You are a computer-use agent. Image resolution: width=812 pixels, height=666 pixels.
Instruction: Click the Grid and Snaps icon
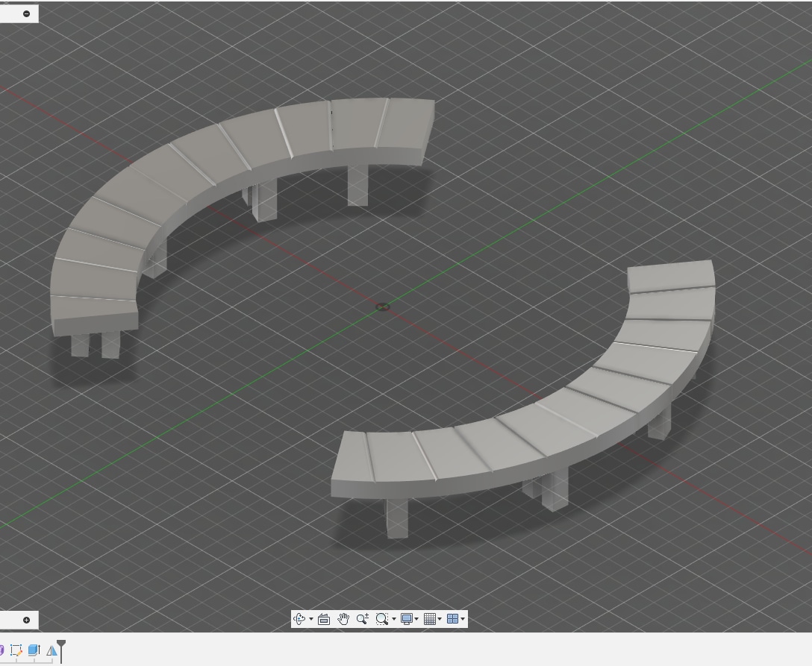pyautogui.click(x=429, y=619)
